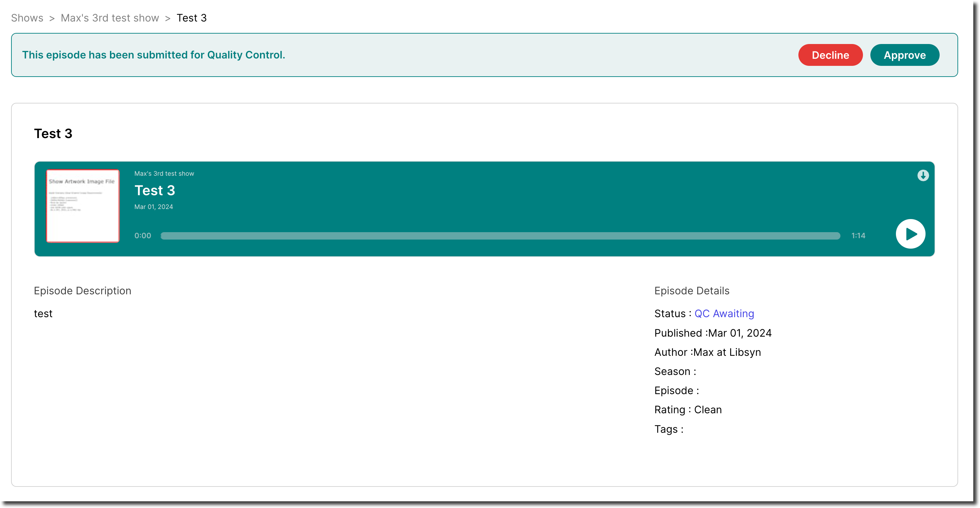Click the Test 3 breadcrumb item
Viewport: 980px width, 508px height.
[191, 18]
